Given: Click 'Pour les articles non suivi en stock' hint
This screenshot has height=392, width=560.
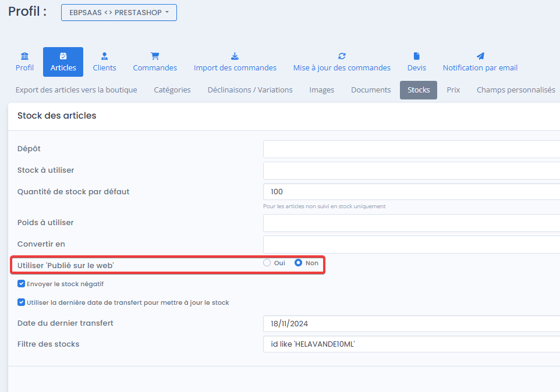Looking at the screenshot, I should (324, 206).
